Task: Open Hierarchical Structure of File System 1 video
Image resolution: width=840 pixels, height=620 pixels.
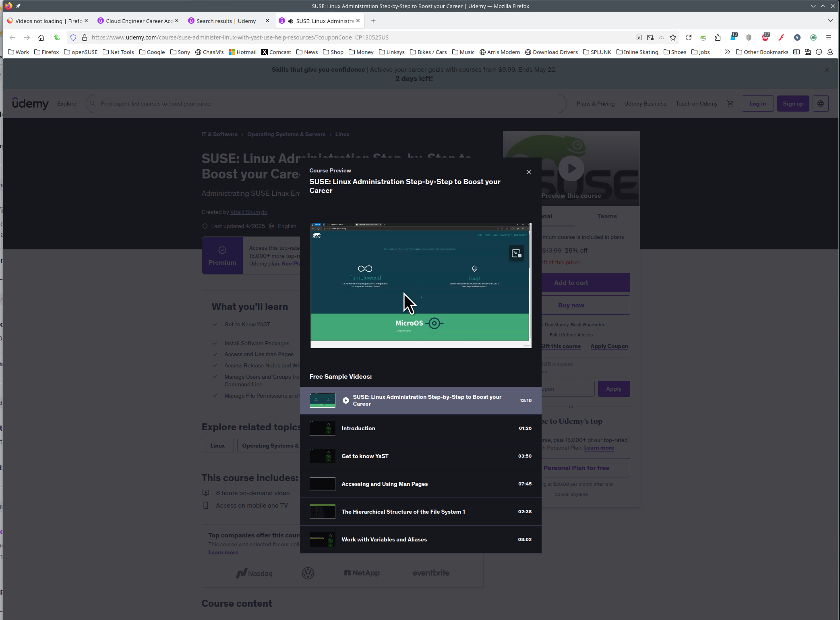Action: click(x=420, y=512)
